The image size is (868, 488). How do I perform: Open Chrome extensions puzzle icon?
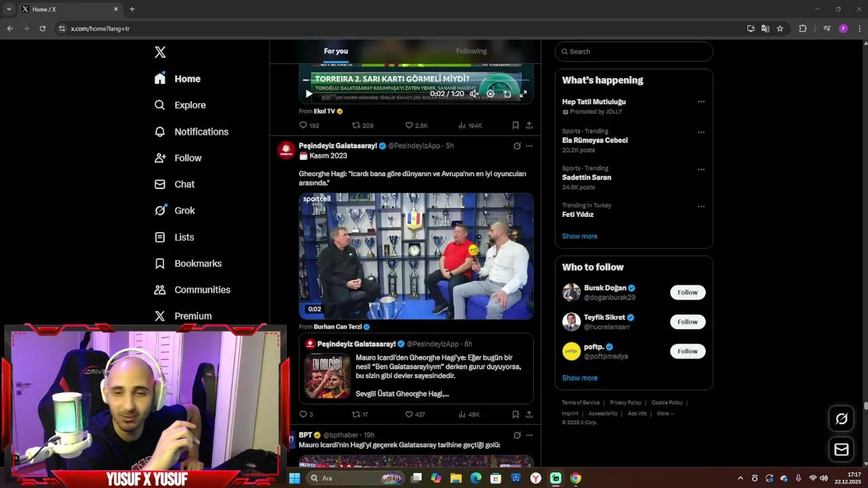803,28
